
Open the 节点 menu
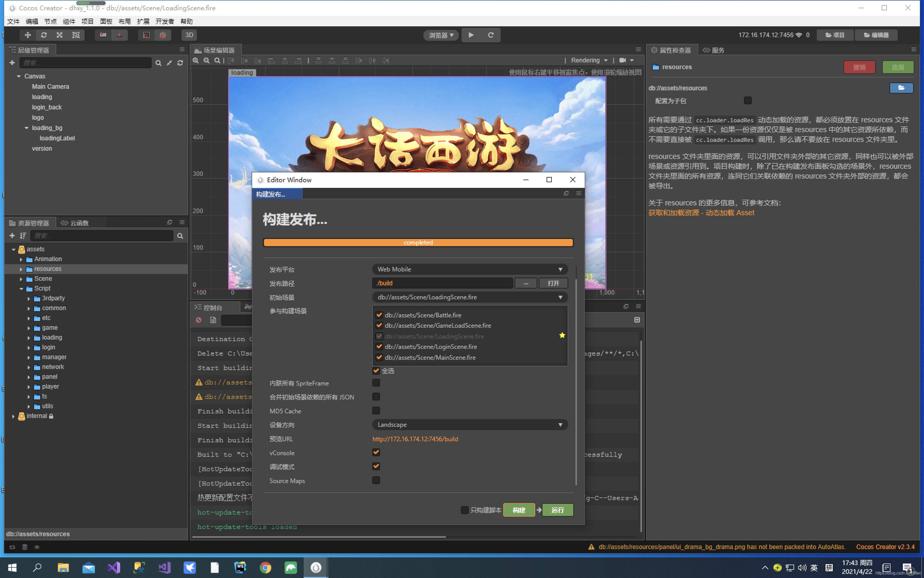click(50, 21)
